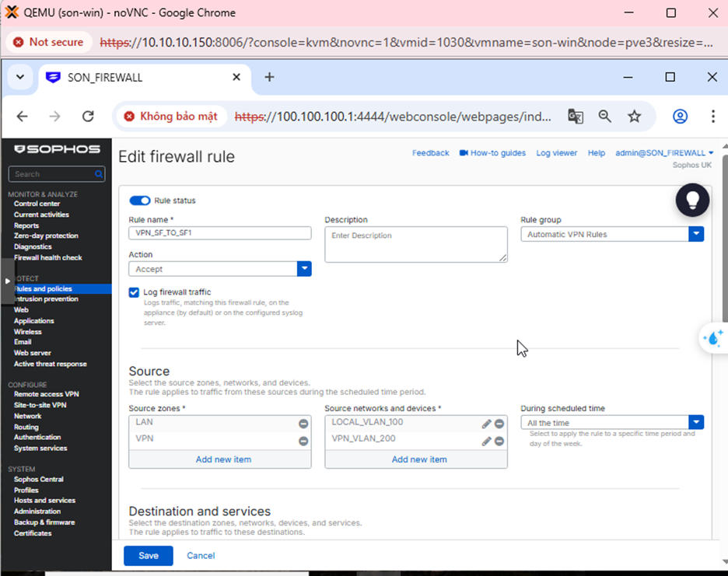This screenshot has width=728, height=576.
Task: Open Site-to-site VPN in sidebar
Action: point(40,405)
